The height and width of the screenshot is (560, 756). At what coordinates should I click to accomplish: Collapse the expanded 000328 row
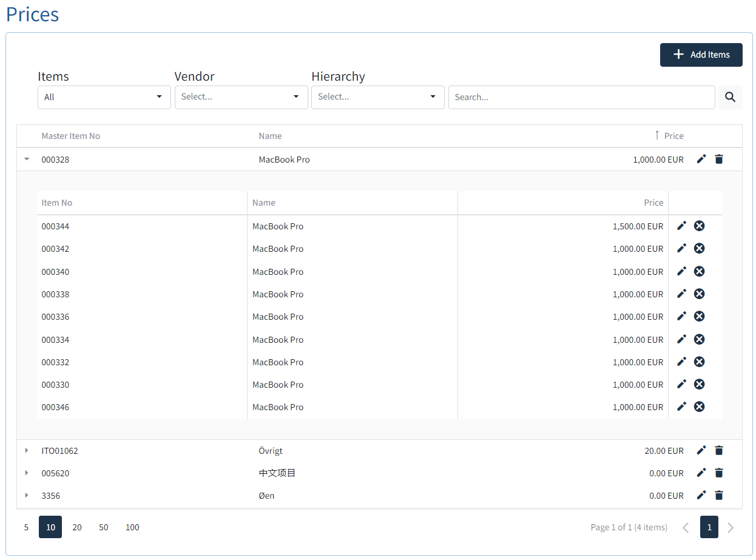(27, 159)
